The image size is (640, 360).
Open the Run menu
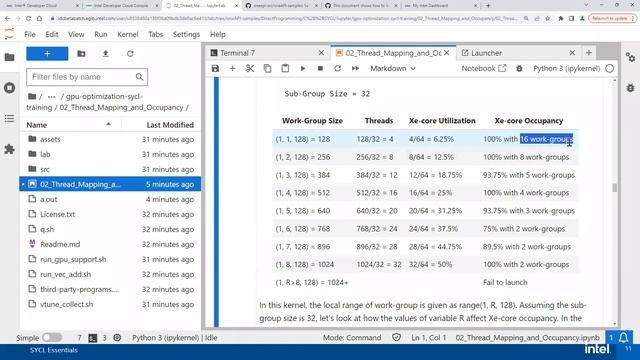tap(101, 34)
